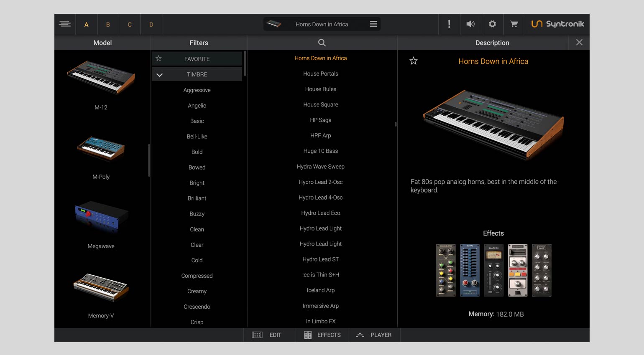Open the shopping cart store
This screenshot has width=644, height=355.
(514, 24)
